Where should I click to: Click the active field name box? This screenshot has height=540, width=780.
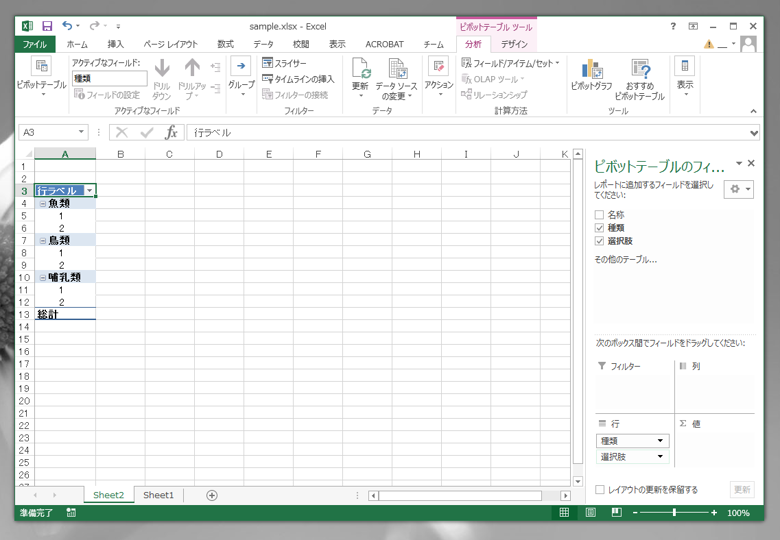[109, 78]
